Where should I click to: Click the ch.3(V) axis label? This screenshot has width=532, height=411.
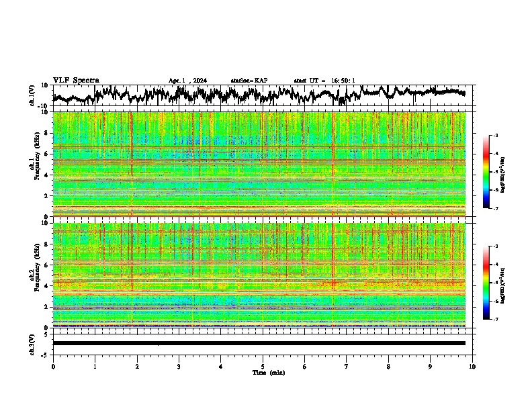(32, 345)
